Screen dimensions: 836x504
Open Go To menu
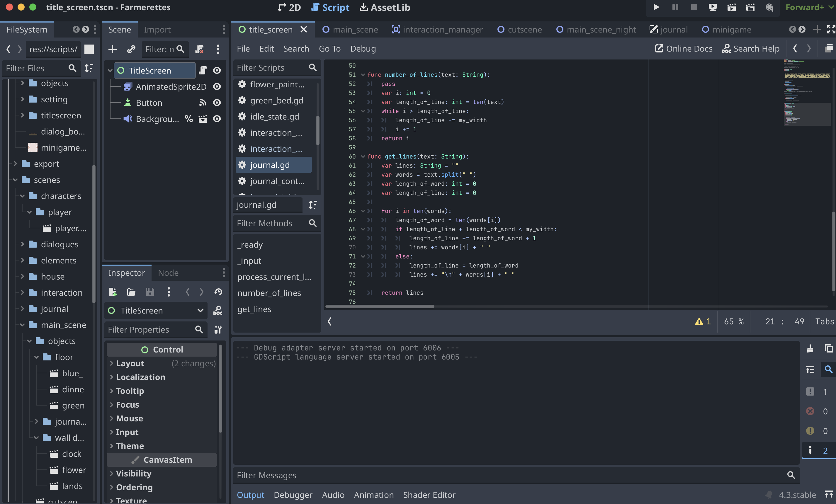click(329, 49)
